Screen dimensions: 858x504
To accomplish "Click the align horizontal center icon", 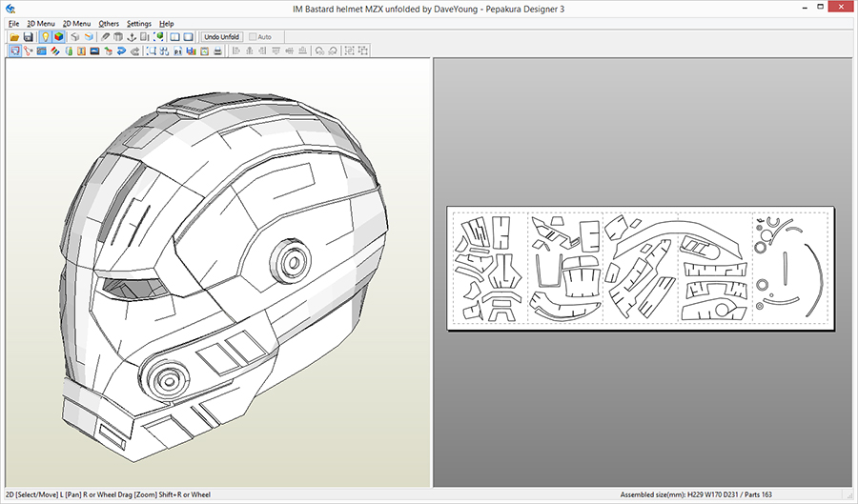I will pos(250,50).
